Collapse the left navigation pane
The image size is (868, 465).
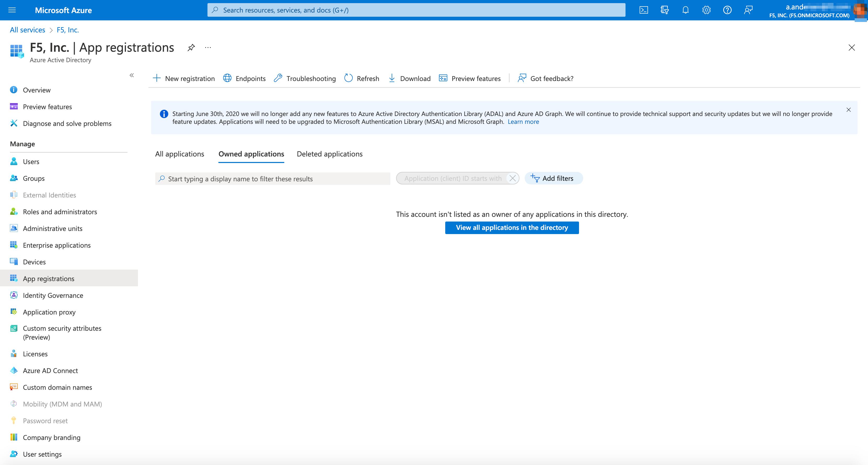coord(132,75)
